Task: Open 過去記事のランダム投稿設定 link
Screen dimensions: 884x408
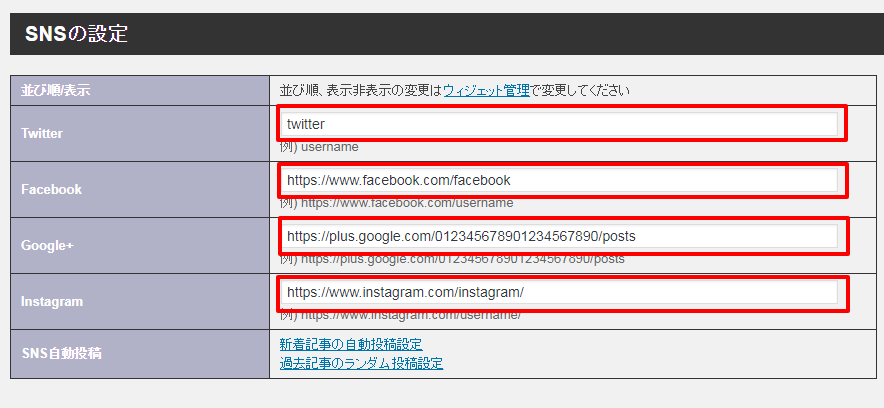Action: (x=361, y=363)
